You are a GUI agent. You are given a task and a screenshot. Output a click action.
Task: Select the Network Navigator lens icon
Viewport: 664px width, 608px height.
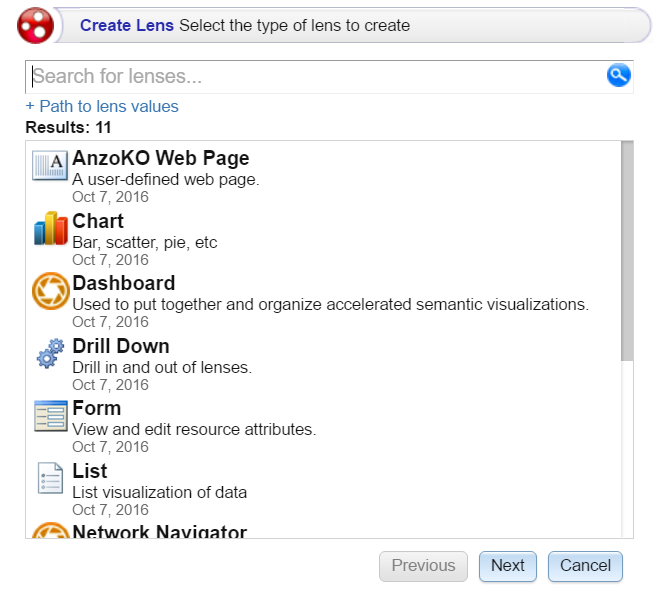[x=50, y=530]
